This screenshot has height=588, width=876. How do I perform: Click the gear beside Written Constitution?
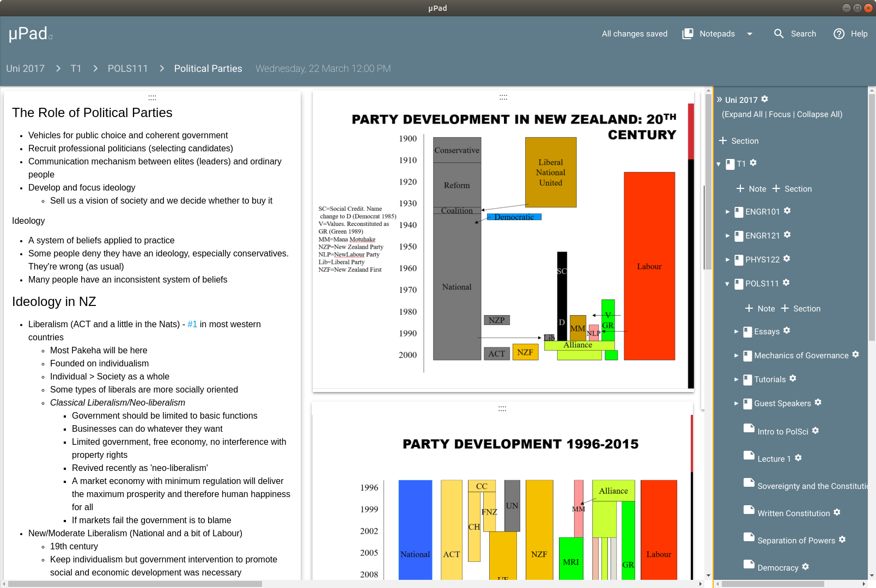click(x=837, y=512)
